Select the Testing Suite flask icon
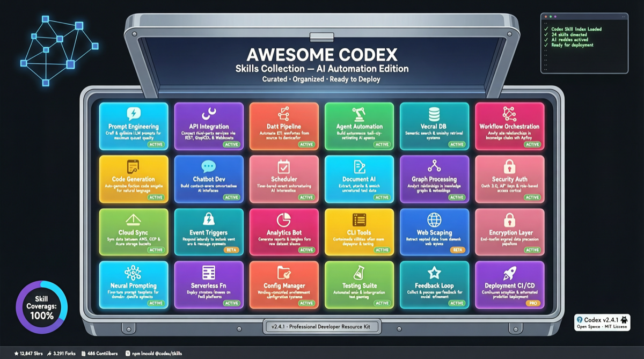Viewport: 644px width, 359px height. pyautogui.click(x=359, y=272)
